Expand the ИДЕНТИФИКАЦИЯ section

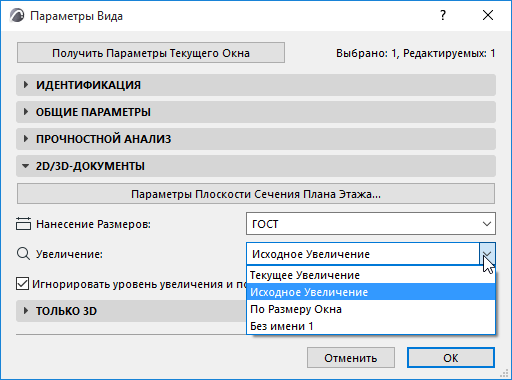256,85
